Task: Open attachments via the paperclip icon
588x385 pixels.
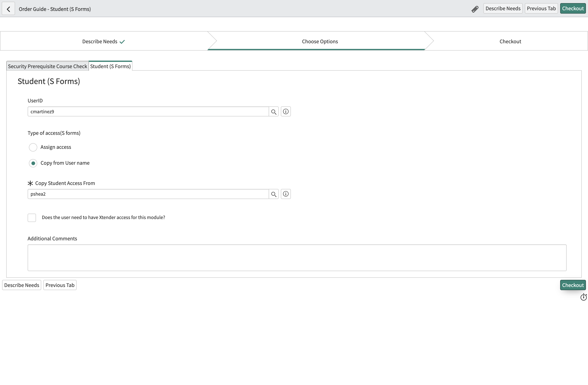Action: (x=475, y=9)
